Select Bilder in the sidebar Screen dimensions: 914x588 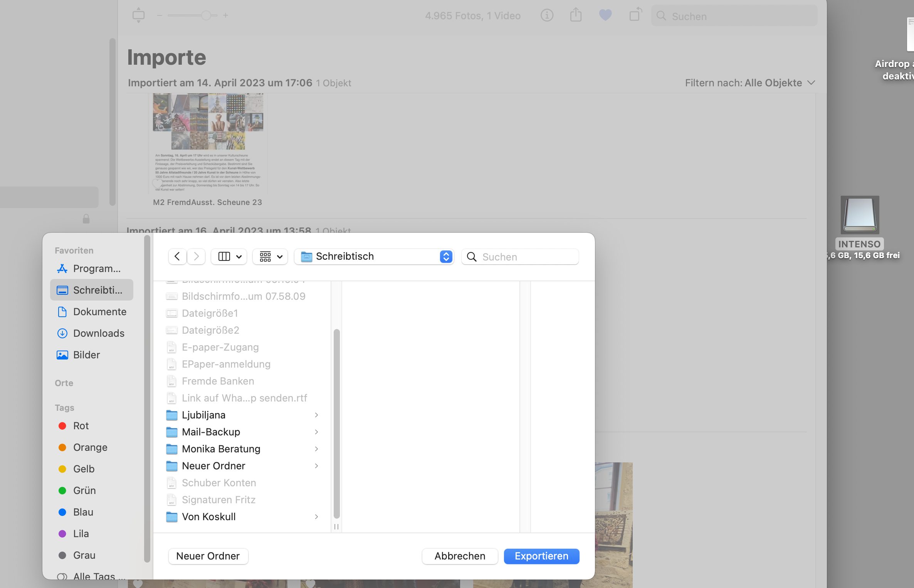coord(86,355)
